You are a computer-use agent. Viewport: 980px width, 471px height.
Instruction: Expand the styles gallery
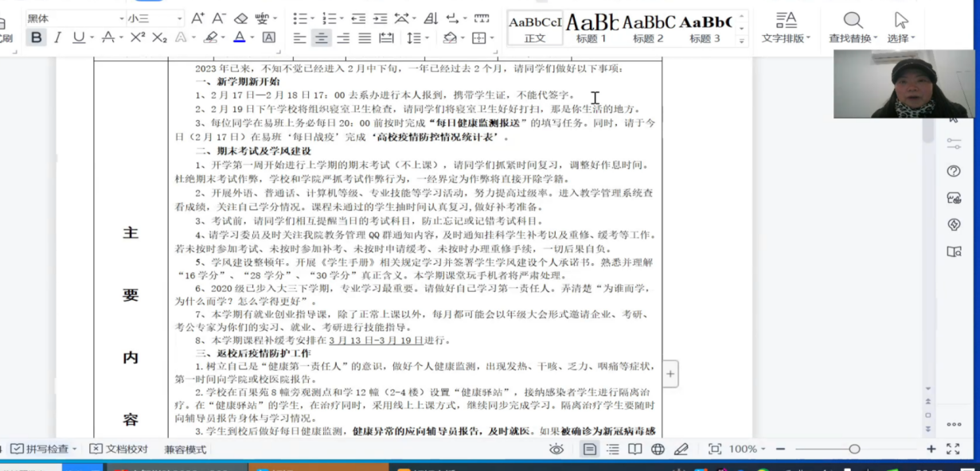tap(742, 40)
